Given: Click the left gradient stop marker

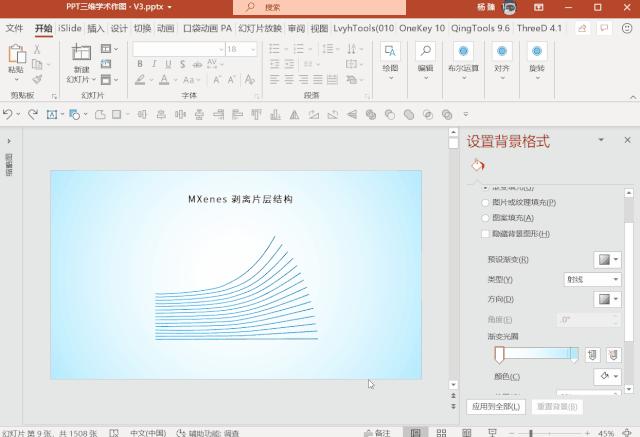Looking at the screenshot, I should [499, 355].
